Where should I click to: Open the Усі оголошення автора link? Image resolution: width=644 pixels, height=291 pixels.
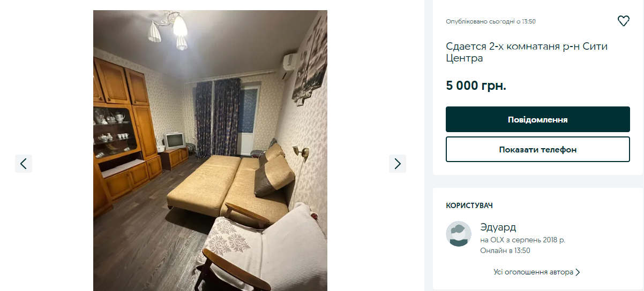pos(533,272)
